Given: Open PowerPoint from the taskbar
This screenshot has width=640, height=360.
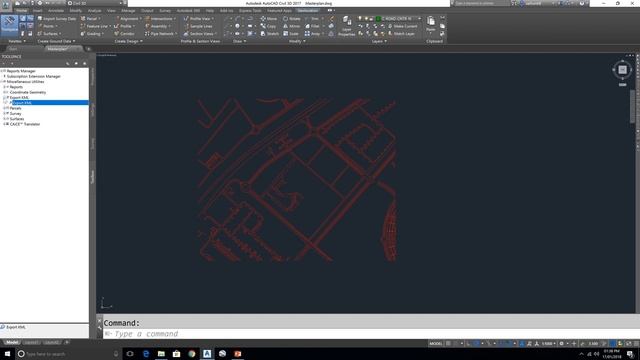Looking at the screenshot, I should coord(238,354).
